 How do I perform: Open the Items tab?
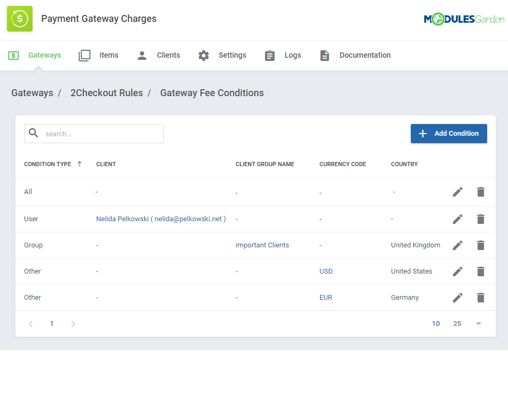(x=98, y=56)
